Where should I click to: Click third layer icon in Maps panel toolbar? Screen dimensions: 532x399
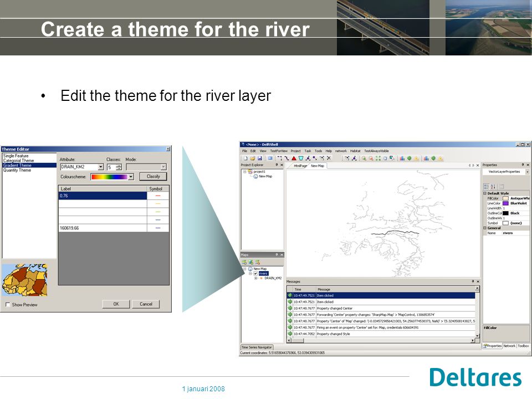tap(258, 262)
